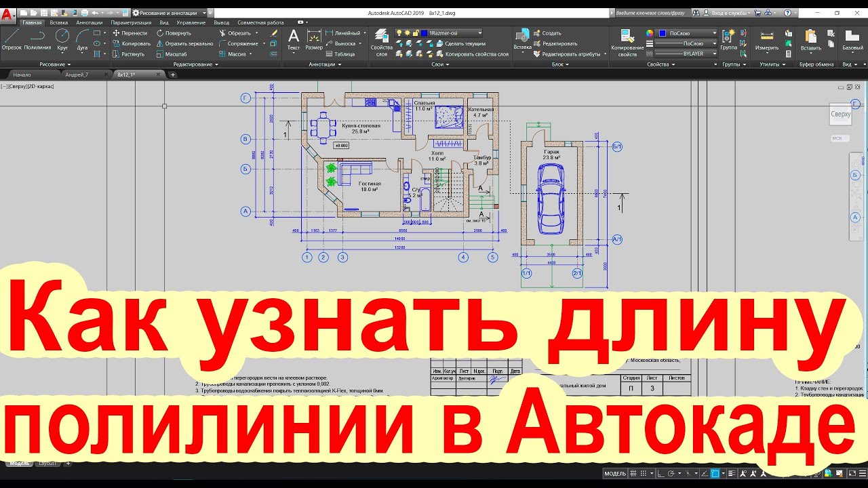Click the Базовый view icon
The image size is (868, 488).
point(852,39)
